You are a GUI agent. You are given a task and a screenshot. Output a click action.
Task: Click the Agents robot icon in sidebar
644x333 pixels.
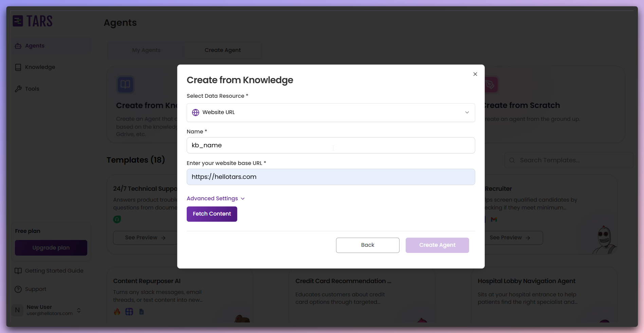point(18,46)
